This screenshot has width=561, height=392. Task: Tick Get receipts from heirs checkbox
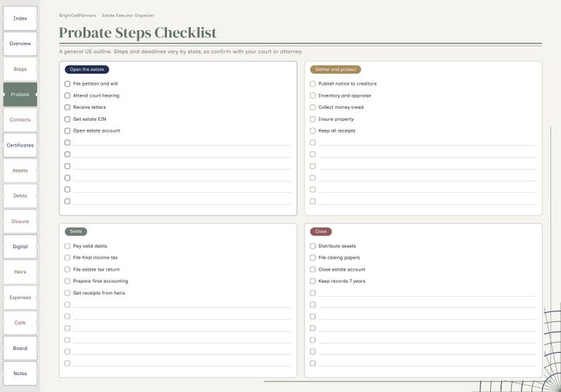point(67,293)
